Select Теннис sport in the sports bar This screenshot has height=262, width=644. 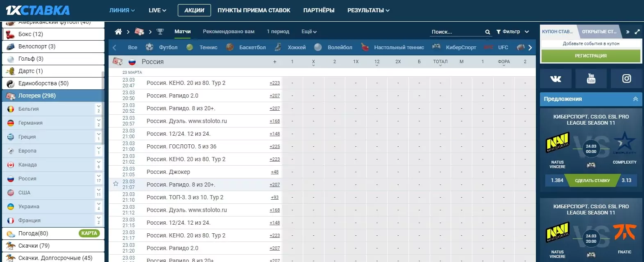coord(202,47)
